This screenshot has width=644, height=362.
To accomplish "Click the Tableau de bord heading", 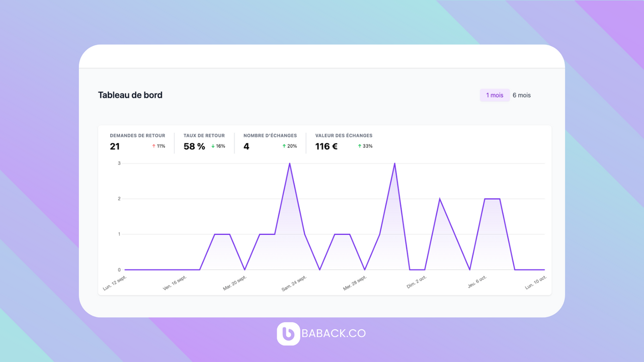I will tap(130, 95).
